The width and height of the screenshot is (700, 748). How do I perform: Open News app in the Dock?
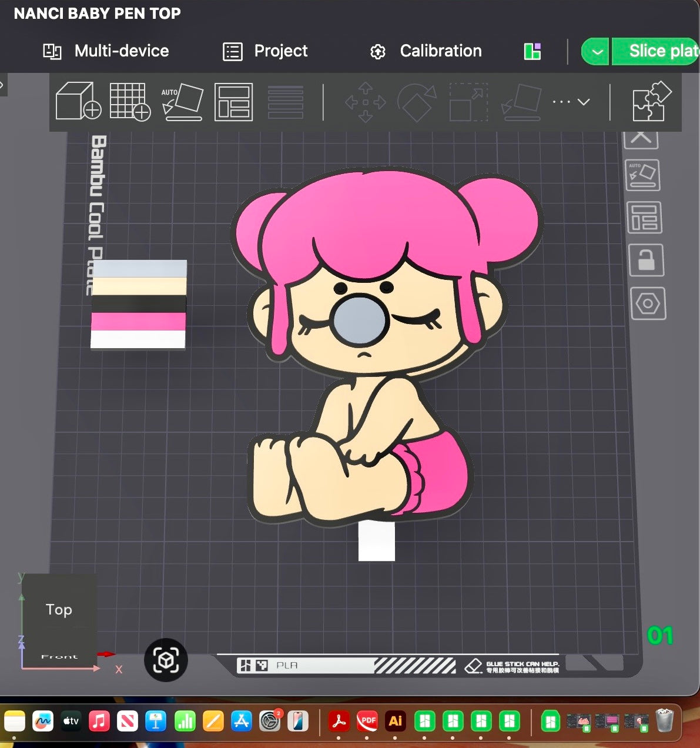pyautogui.click(x=128, y=722)
